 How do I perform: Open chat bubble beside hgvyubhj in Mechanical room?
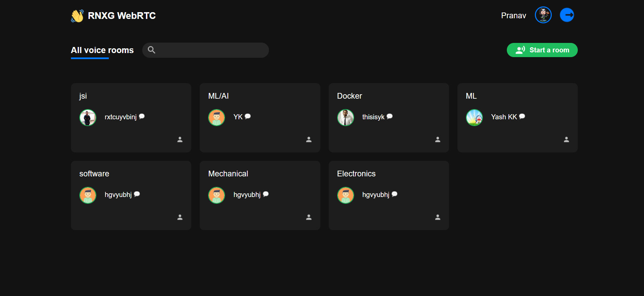(x=266, y=194)
